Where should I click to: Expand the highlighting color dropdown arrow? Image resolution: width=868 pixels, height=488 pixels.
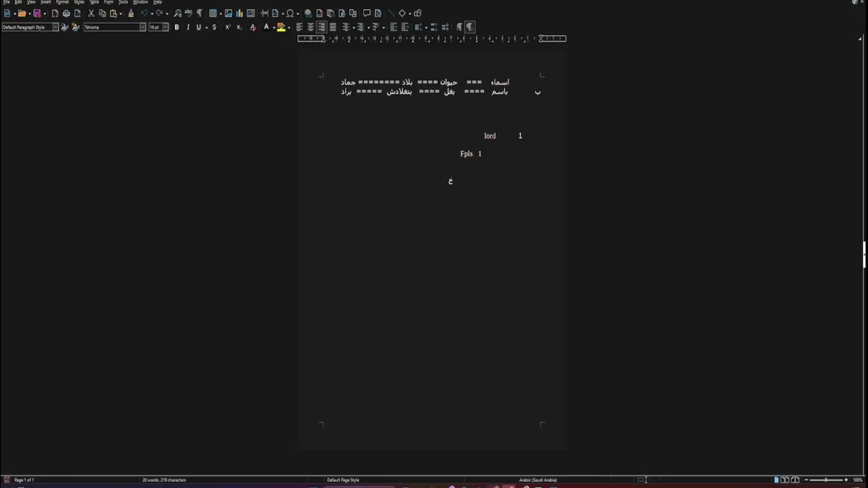(x=289, y=27)
